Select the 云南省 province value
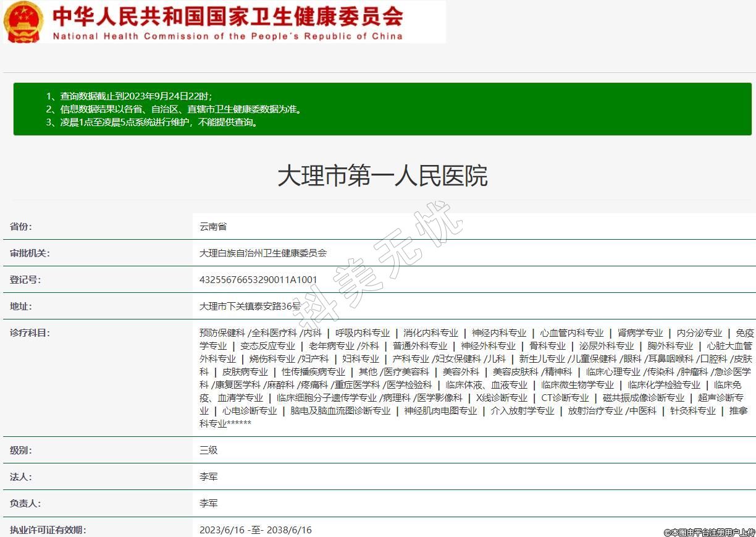 point(213,227)
